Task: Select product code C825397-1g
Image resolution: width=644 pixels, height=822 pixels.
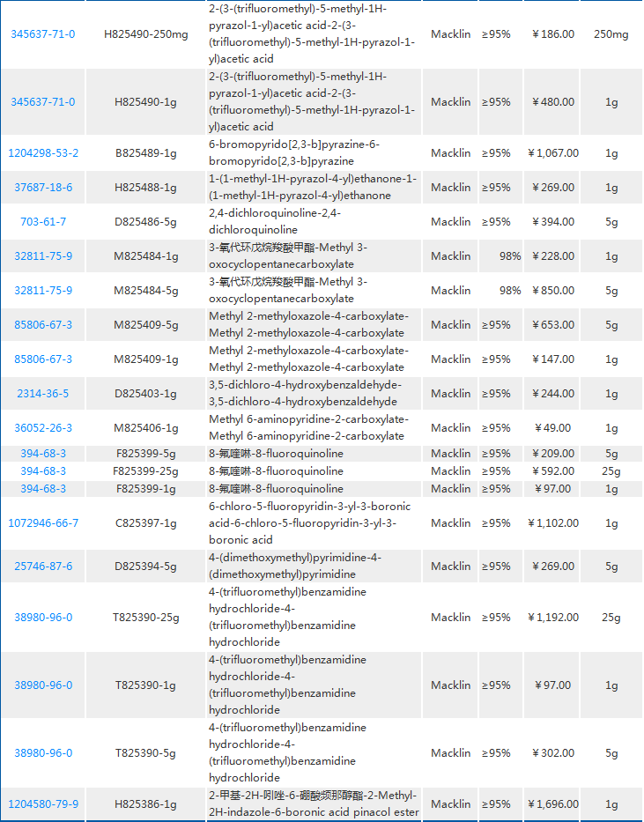Action: [146, 523]
